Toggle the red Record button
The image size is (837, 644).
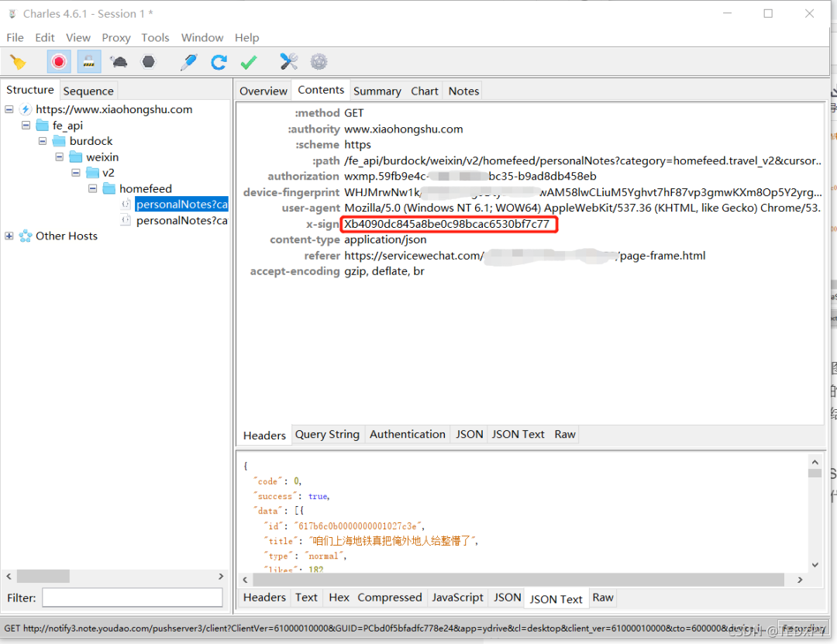59,62
